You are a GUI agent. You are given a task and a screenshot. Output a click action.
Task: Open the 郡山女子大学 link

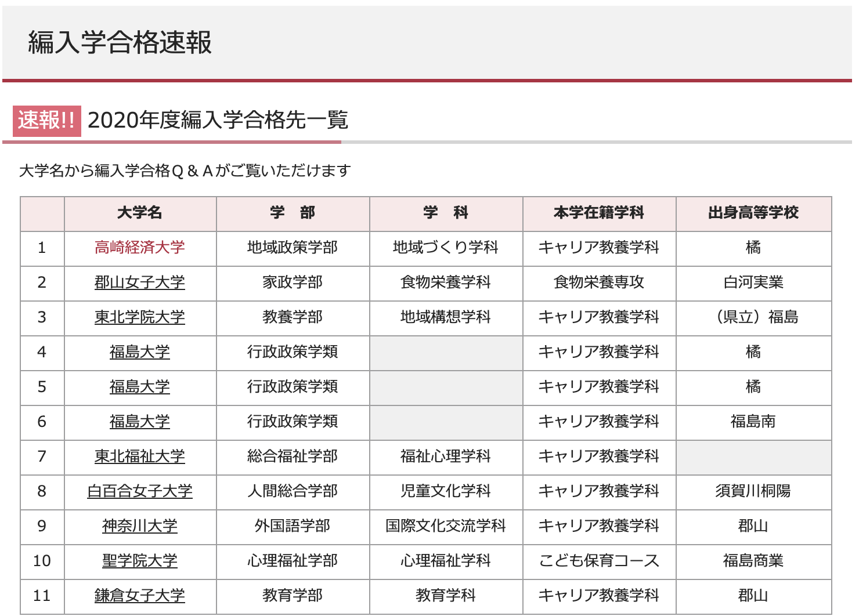[140, 282]
